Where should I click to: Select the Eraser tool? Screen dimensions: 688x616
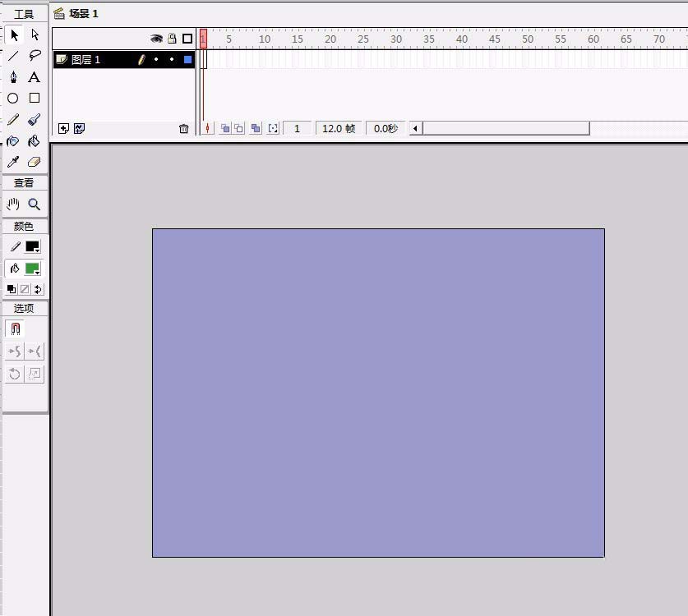point(35,163)
